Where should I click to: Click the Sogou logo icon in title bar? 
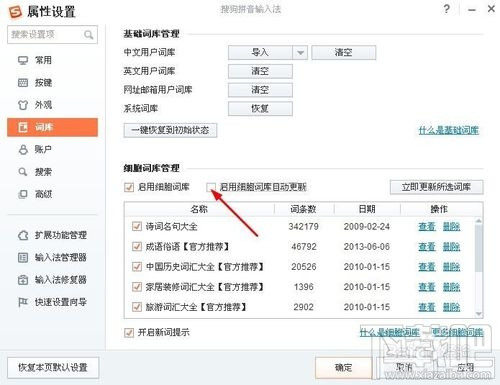click(x=15, y=12)
